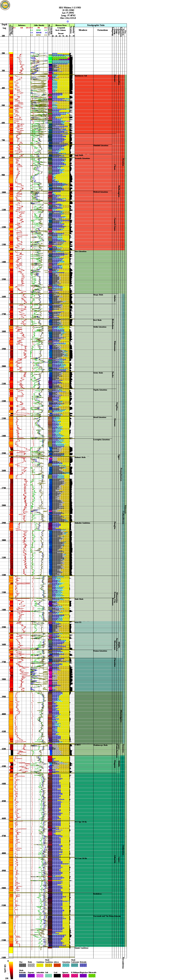
Task: Click the Wreford Limestone formation label
Action: pos(101,192)
